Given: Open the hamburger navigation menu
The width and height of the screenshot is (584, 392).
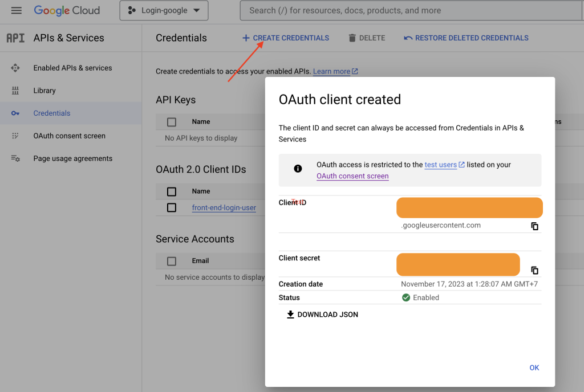Looking at the screenshot, I should click(17, 10).
